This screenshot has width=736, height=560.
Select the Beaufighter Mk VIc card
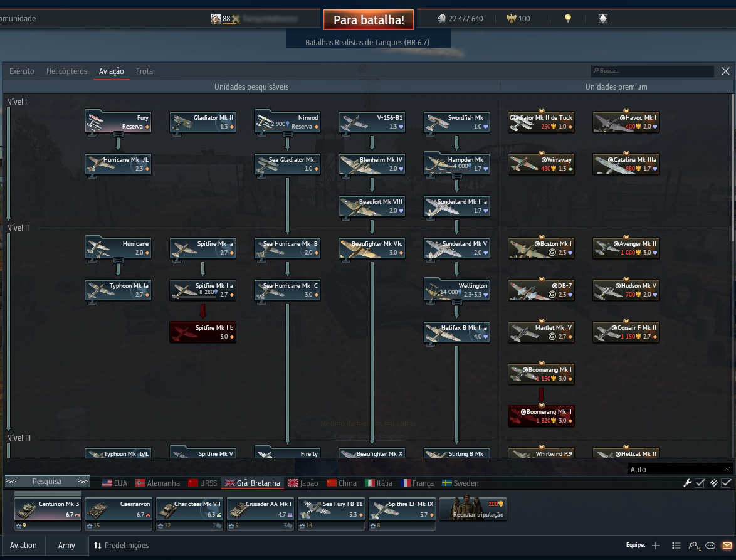tap(372, 248)
